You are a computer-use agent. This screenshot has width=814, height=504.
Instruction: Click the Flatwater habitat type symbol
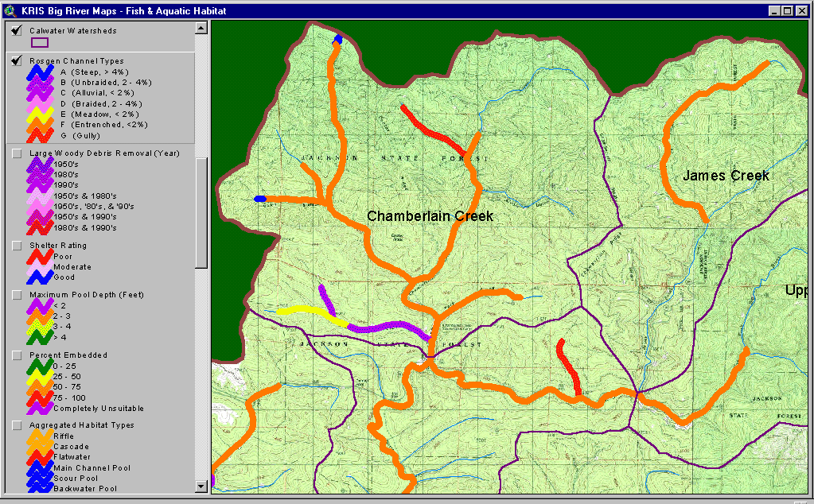pos(40,457)
